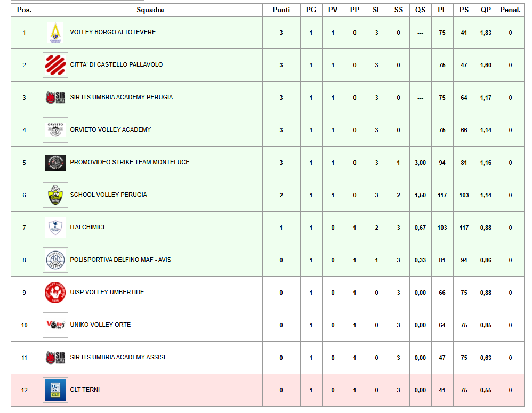Click the Sir ITS Umbria Academy Perugia logo
Viewport: 532px width, 413px height.
click(55, 98)
